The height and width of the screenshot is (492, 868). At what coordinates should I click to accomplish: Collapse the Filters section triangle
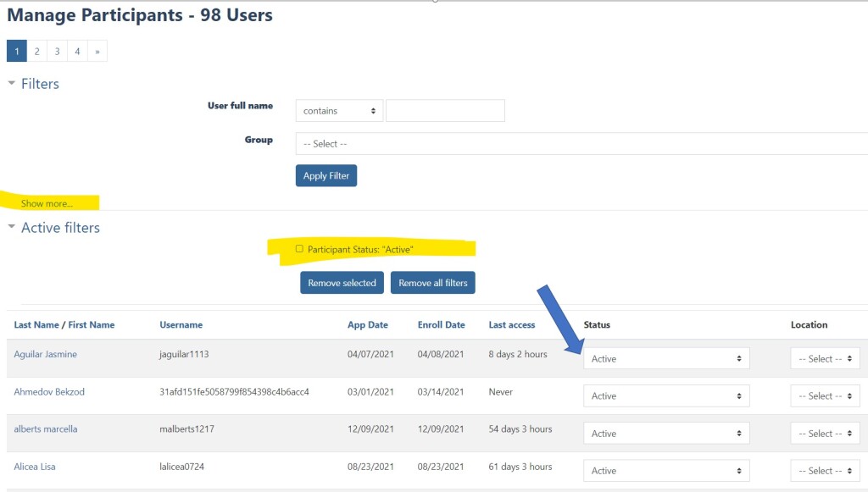pos(12,84)
